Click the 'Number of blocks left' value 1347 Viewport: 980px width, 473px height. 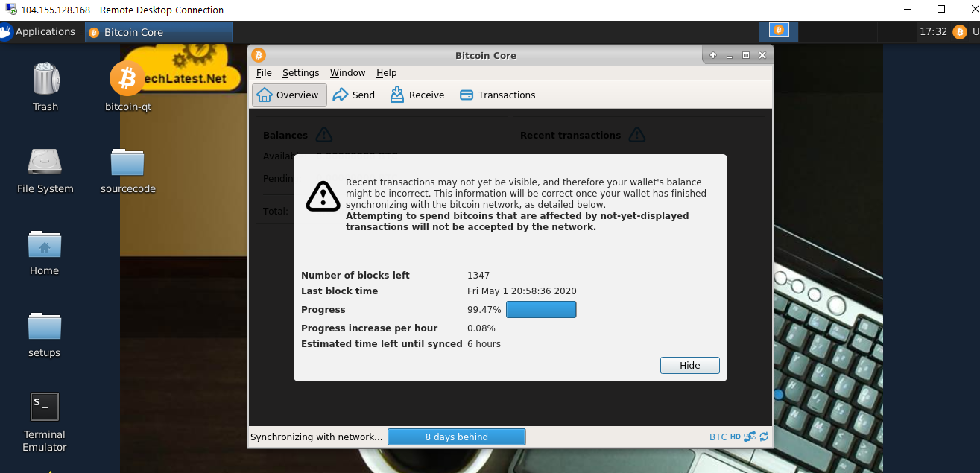click(x=478, y=275)
